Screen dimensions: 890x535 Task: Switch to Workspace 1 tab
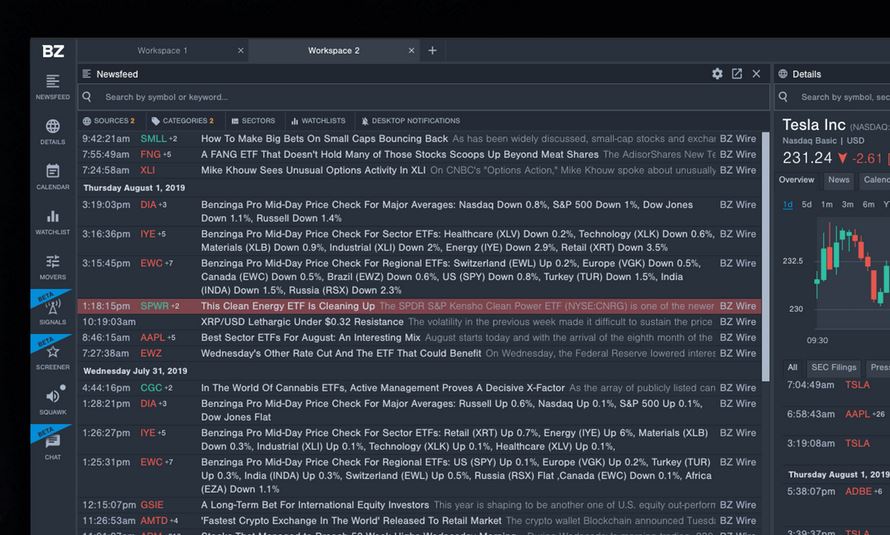click(163, 50)
